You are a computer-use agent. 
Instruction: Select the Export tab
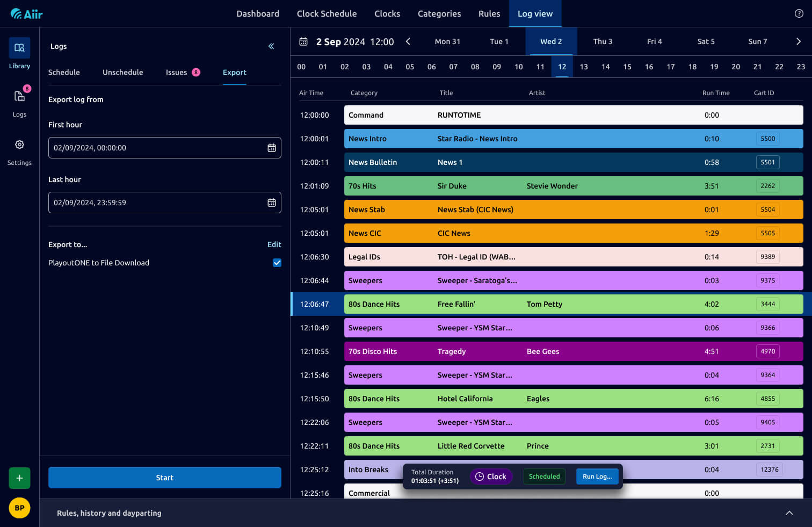pos(234,73)
